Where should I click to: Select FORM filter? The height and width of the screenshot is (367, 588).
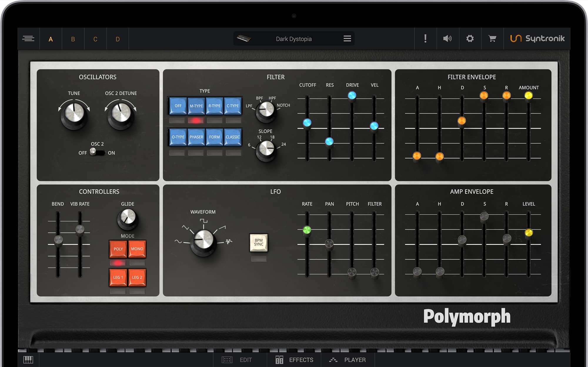[214, 137]
